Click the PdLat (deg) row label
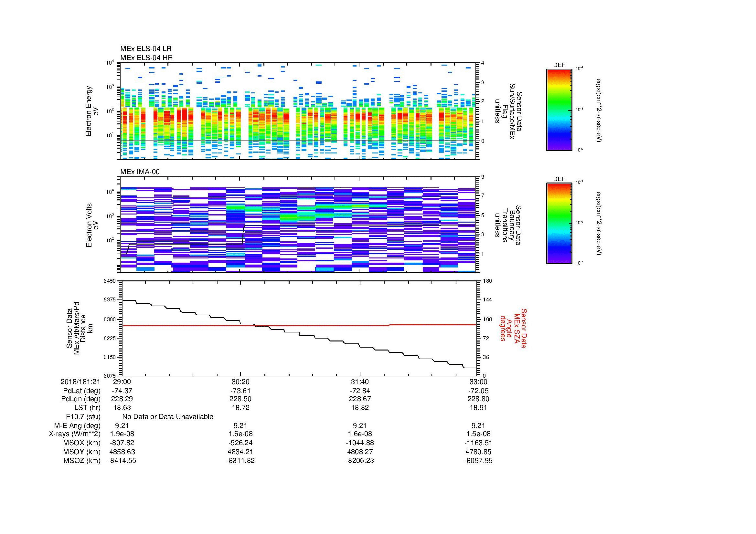 pyautogui.click(x=81, y=391)
